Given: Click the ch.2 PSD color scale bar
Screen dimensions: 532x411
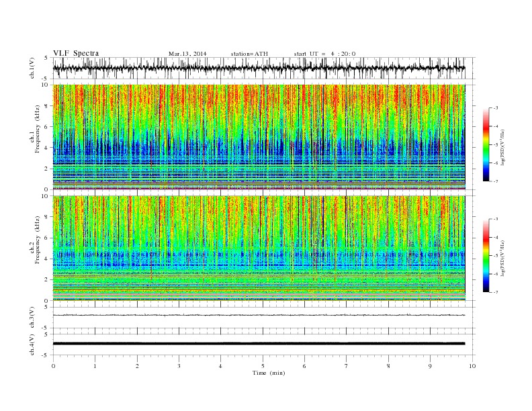Looking at the screenshot, I should (486, 256).
